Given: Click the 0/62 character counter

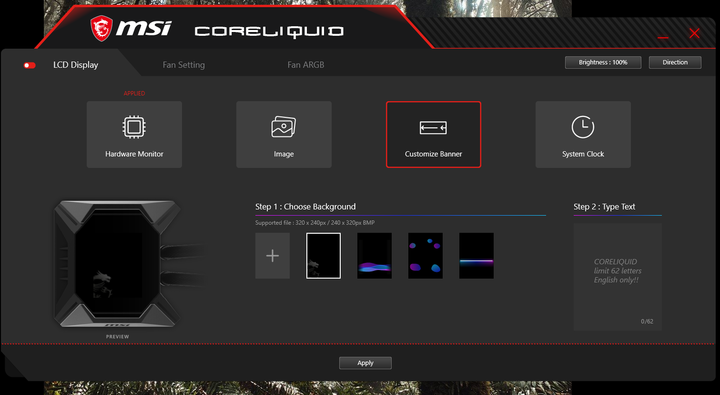Looking at the screenshot, I should click(x=647, y=322).
